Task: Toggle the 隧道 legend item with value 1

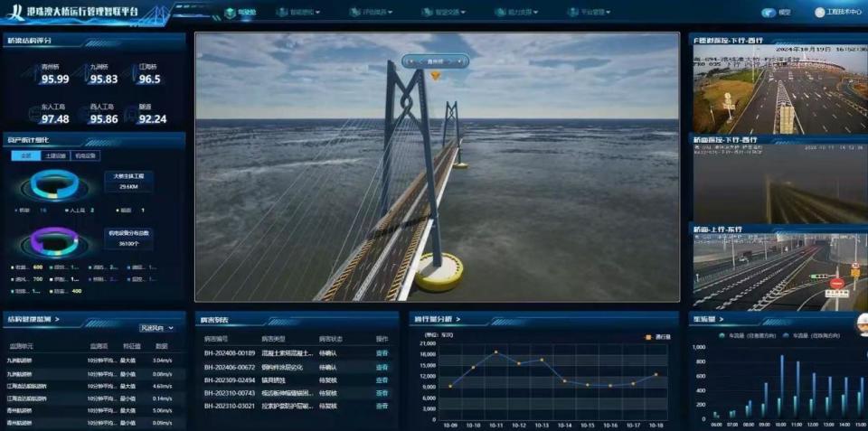Action: pos(130,211)
